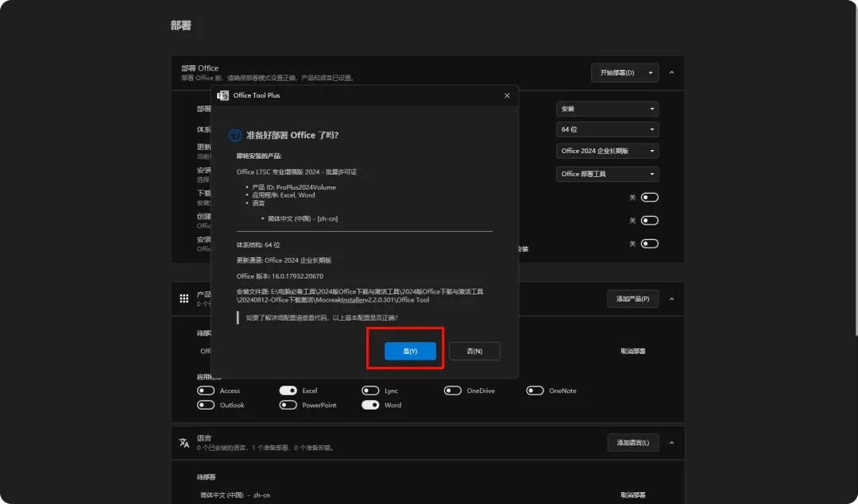Click the 准备好部署 Office 了吗? dialog heading
This screenshot has width=858, height=504.
[x=292, y=135]
